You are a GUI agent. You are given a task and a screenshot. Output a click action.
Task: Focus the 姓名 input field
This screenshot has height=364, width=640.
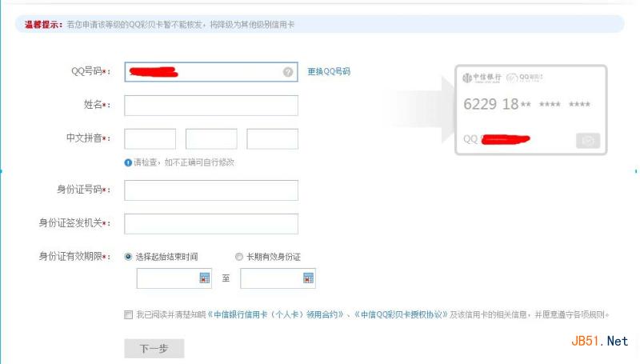click(x=211, y=106)
